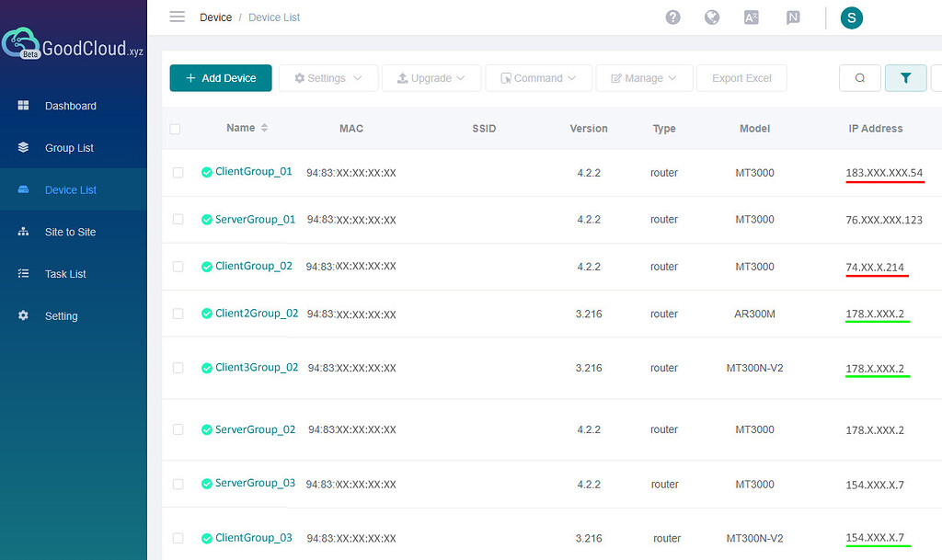Click online status icon of Client3Group_02
This screenshot has width=942, height=560.
click(207, 368)
